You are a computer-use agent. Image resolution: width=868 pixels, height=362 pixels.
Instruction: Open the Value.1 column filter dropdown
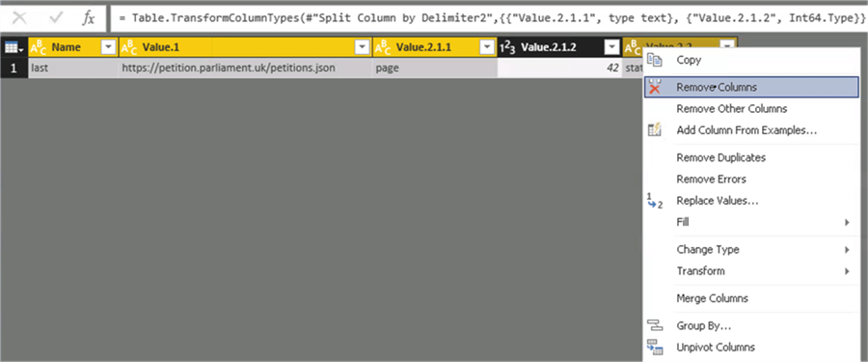[x=363, y=48]
